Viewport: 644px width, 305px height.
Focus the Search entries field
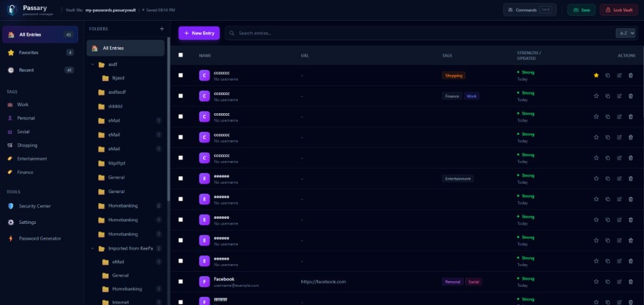(x=419, y=33)
